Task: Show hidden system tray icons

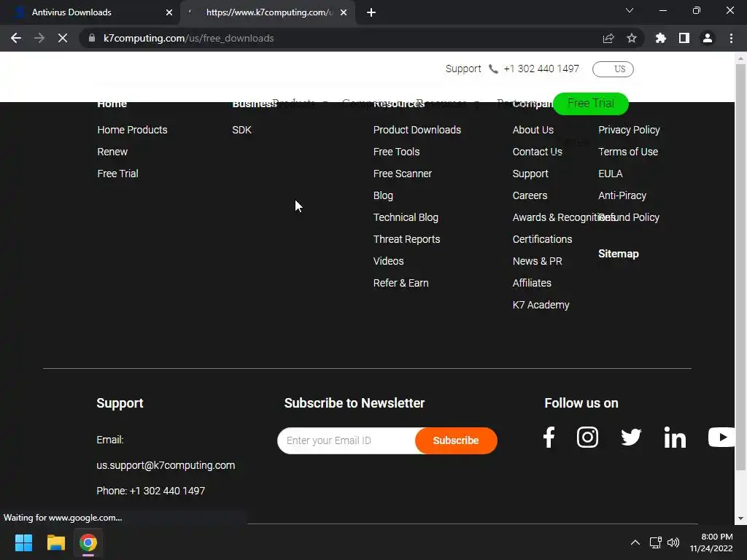Action: (x=635, y=542)
